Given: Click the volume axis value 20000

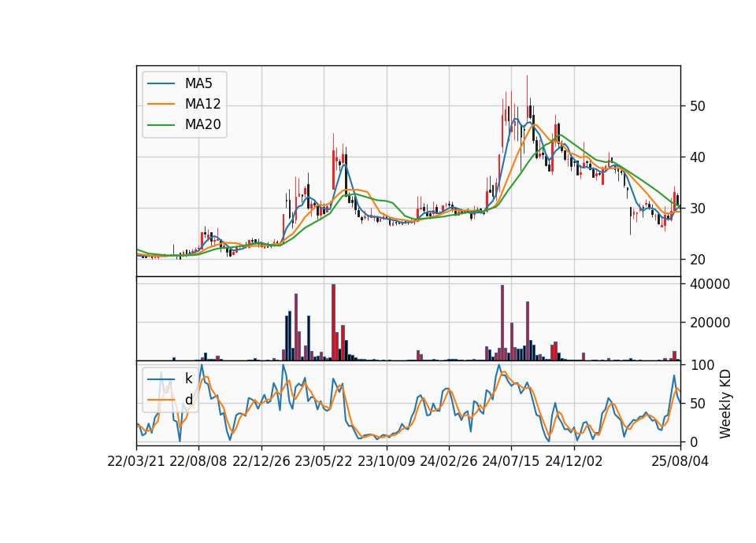Looking at the screenshot, I should click(x=710, y=323).
